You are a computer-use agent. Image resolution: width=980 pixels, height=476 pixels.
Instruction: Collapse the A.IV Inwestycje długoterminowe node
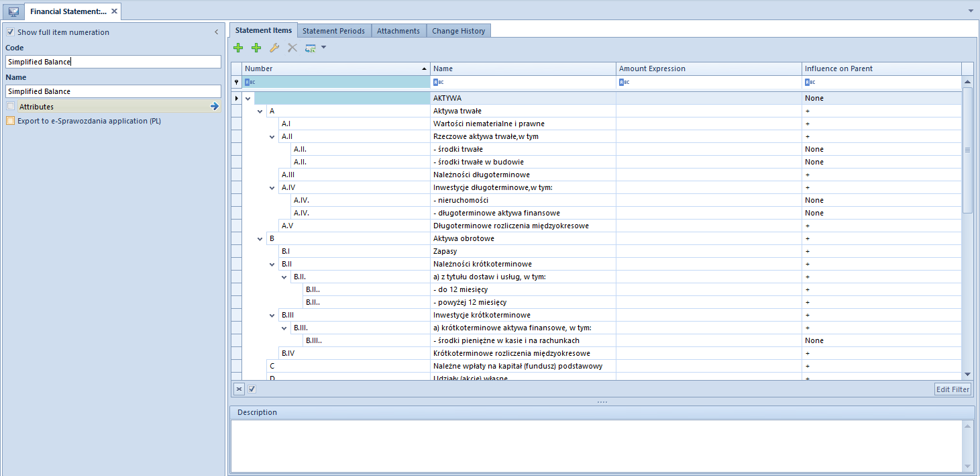pos(272,187)
